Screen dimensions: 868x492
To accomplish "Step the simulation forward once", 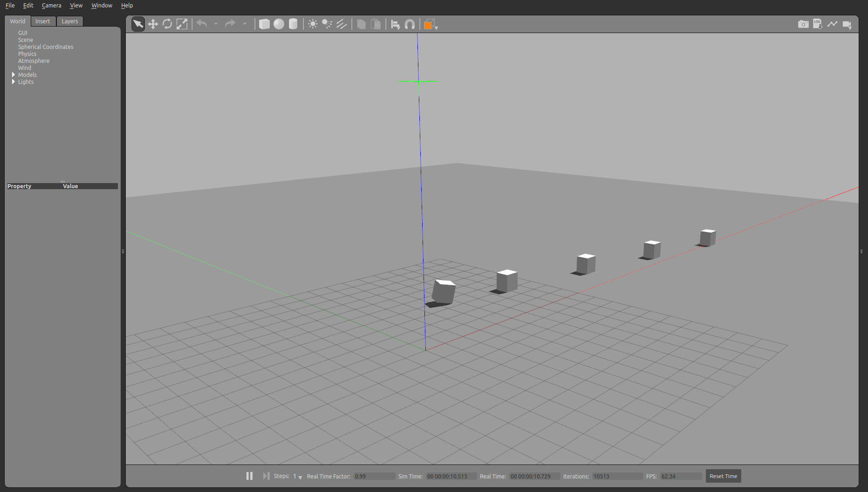I will (266, 476).
